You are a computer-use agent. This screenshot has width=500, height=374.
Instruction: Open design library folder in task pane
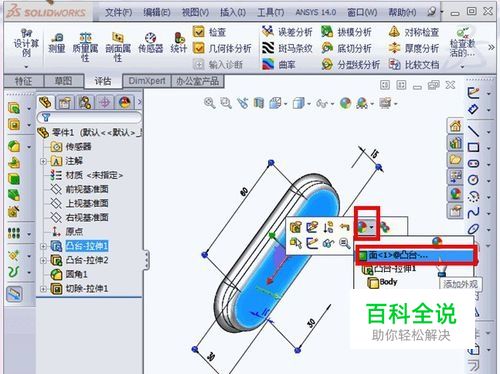(x=455, y=160)
